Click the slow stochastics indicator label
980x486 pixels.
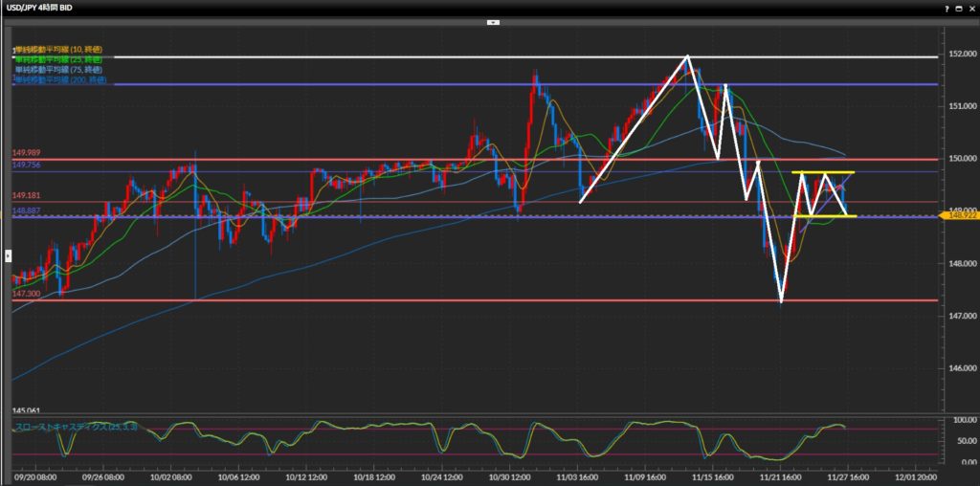[x=76, y=427]
